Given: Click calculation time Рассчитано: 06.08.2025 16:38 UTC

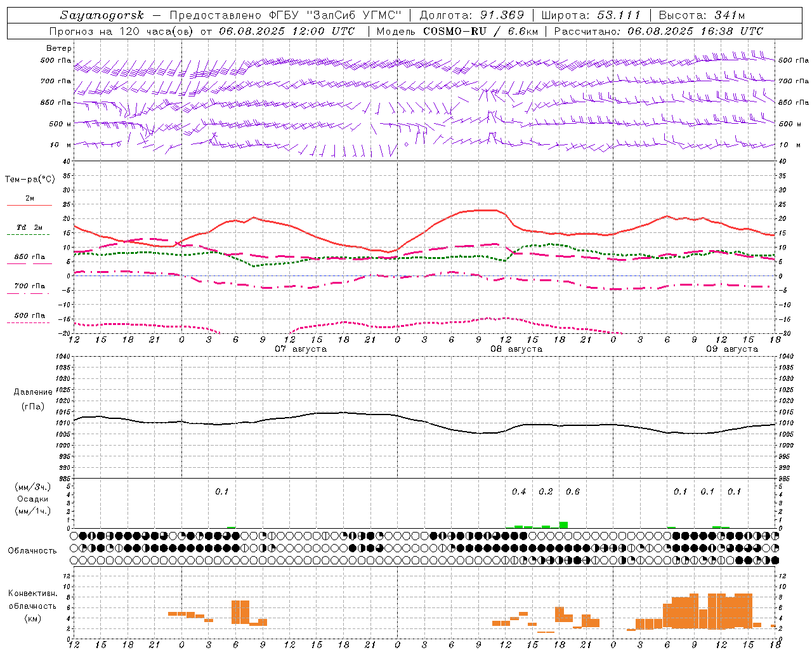Looking at the screenshot, I should 658,31.
